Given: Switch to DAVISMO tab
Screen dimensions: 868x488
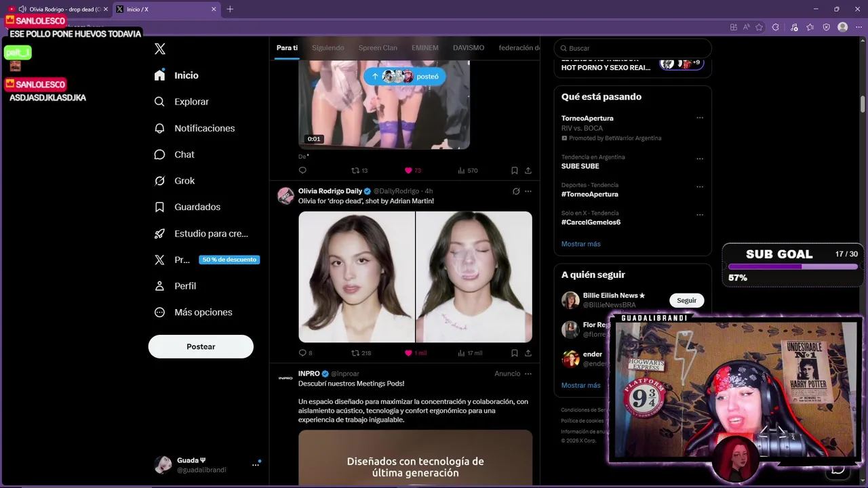Looking at the screenshot, I should [469, 48].
